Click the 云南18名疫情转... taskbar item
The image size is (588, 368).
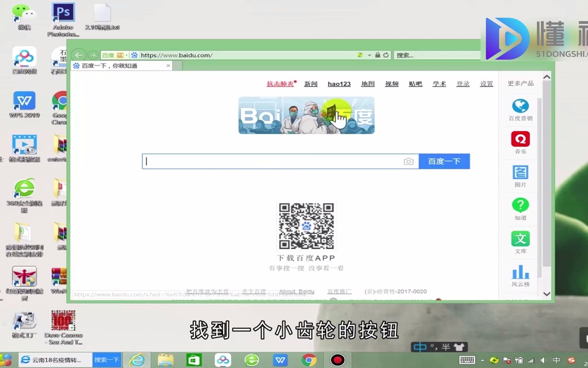55,360
